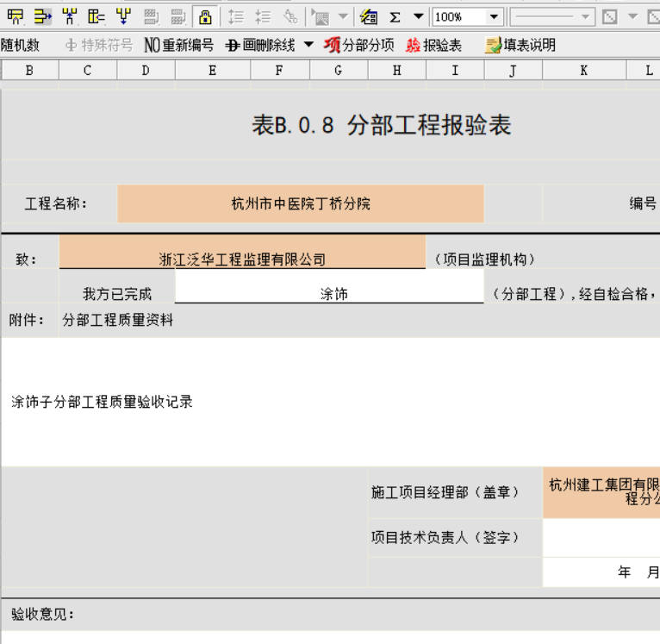The height and width of the screenshot is (644, 660).
Task: Open the 100% zoom dropdown
Action: [495, 16]
